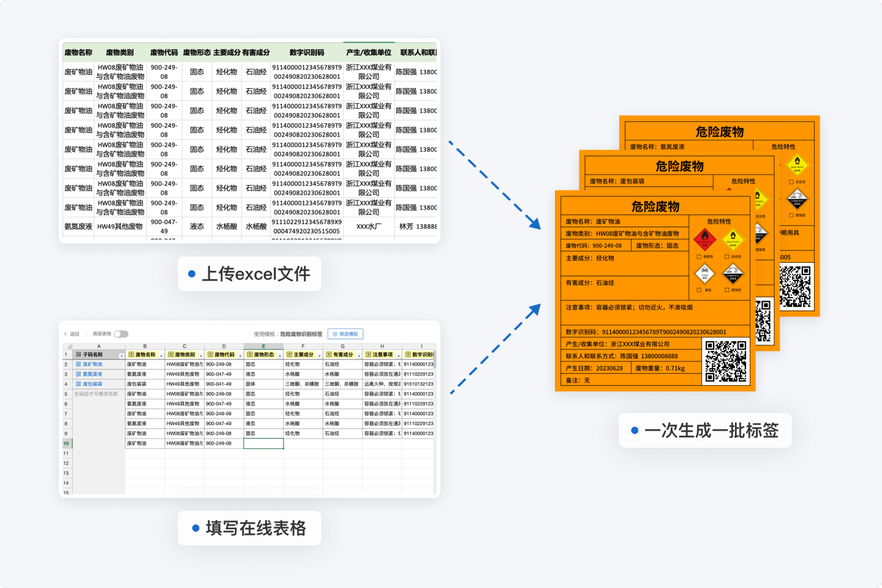Screen dimensions: 882x588
Task: Select the red FLAMMABLE hazard diamond on the front label
Action: [704, 239]
